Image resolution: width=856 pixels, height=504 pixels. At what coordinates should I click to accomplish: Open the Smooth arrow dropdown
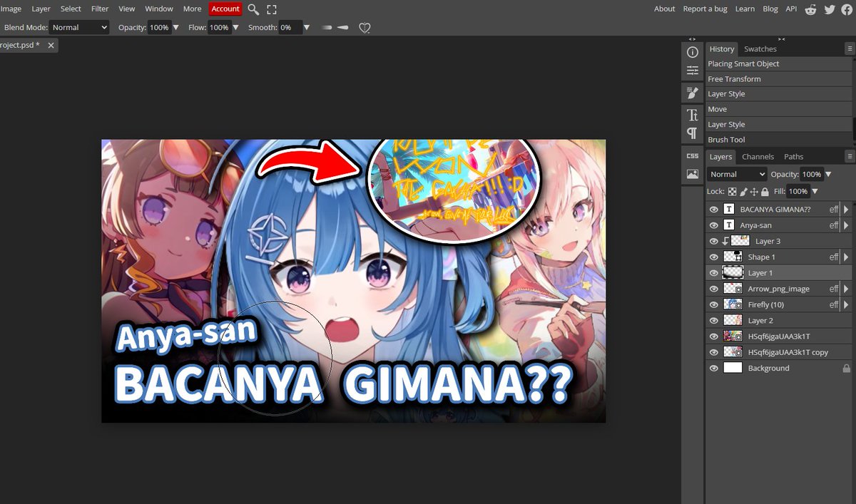tap(307, 28)
